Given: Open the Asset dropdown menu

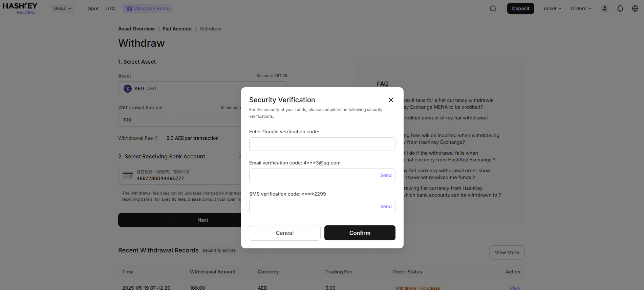Looking at the screenshot, I should click(x=552, y=8).
